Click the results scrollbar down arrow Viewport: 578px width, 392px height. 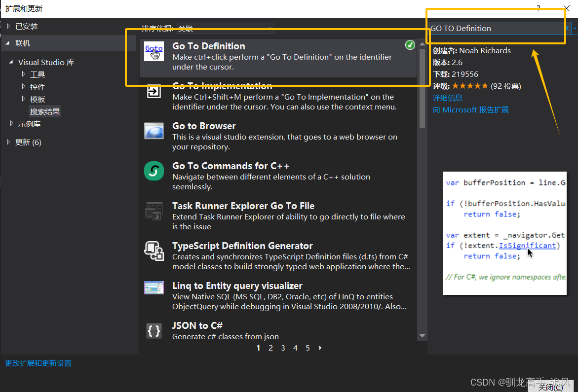pyautogui.click(x=423, y=336)
